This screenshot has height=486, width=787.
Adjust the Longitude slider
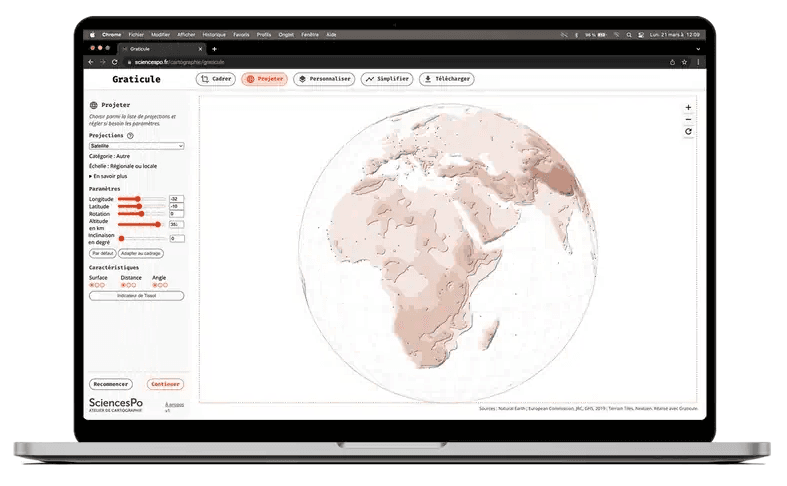point(136,199)
